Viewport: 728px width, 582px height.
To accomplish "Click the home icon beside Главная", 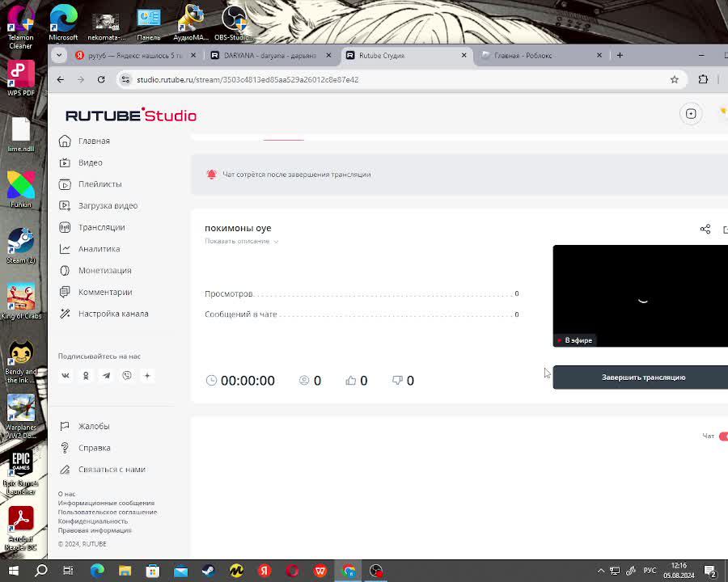I will coord(65,141).
